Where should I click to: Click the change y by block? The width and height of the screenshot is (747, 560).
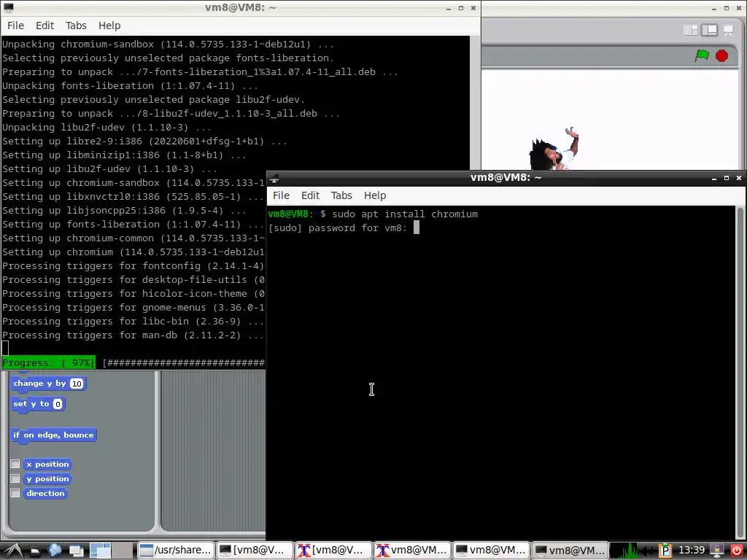48,384
